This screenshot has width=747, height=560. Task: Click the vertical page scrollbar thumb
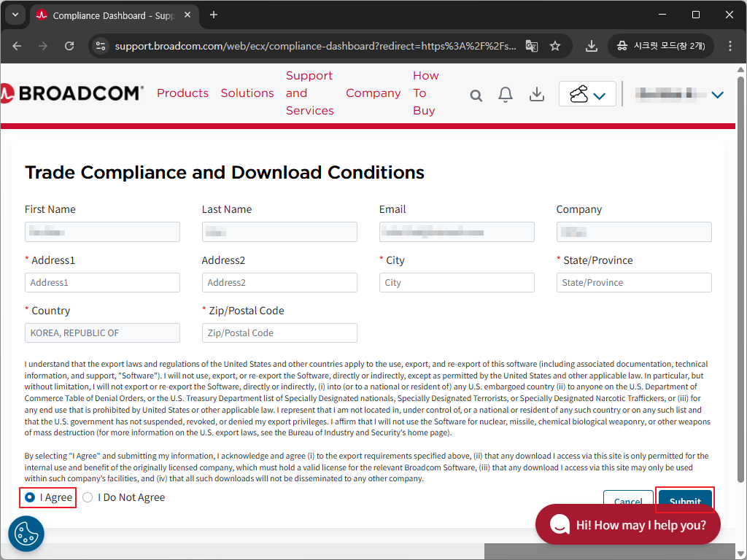pyautogui.click(x=740, y=279)
